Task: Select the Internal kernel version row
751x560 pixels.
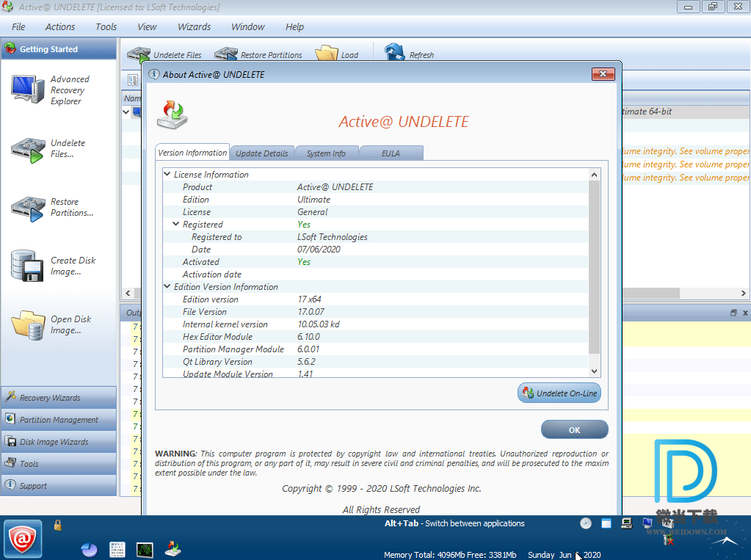Action: tap(376, 324)
